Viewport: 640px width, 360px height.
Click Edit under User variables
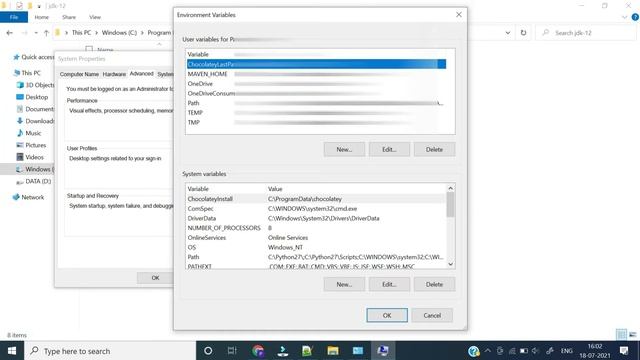tap(389, 149)
